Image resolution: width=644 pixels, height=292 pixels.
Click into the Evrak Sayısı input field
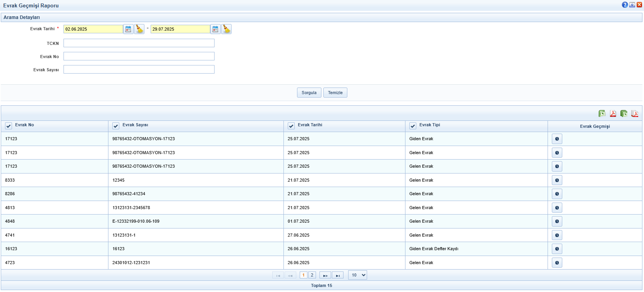(139, 69)
